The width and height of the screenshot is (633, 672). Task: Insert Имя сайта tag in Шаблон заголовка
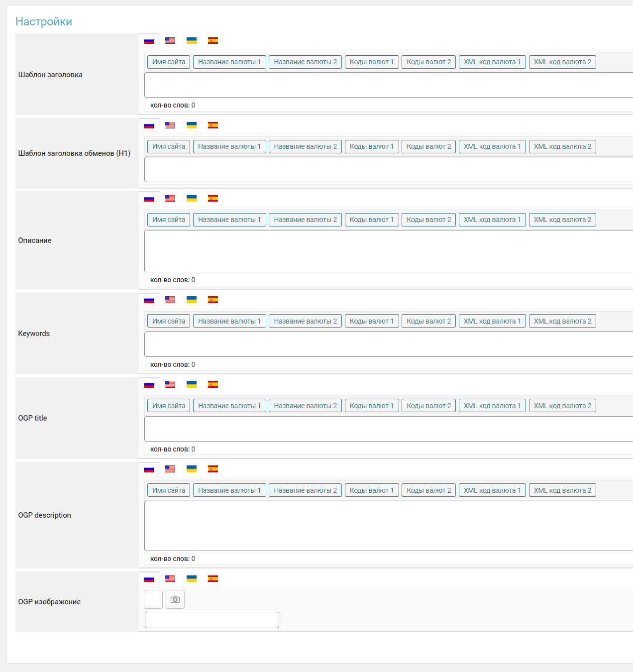pos(169,62)
